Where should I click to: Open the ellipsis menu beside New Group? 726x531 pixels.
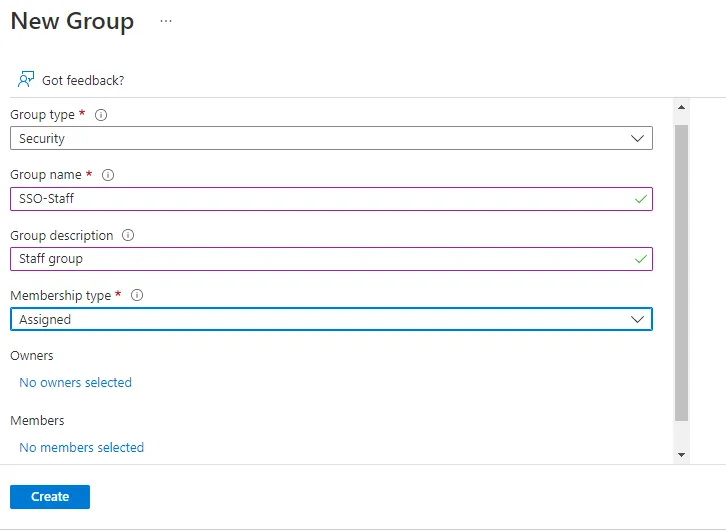[x=166, y=21]
